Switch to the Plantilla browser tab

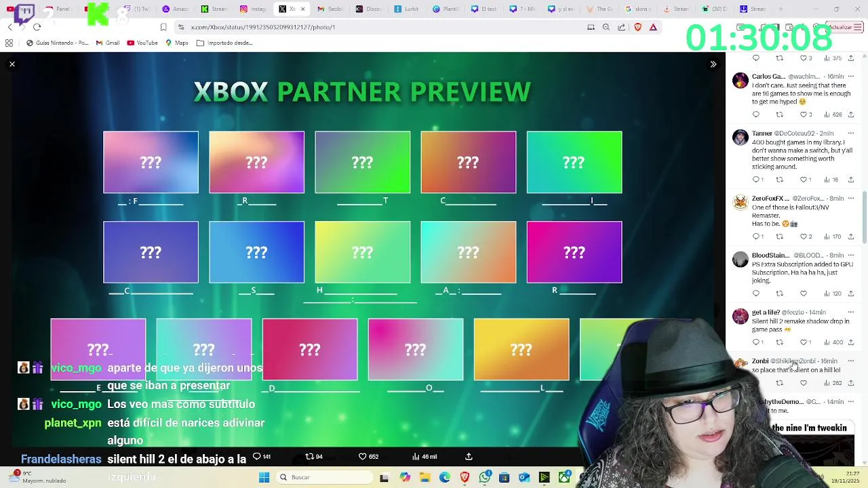tap(446, 9)
